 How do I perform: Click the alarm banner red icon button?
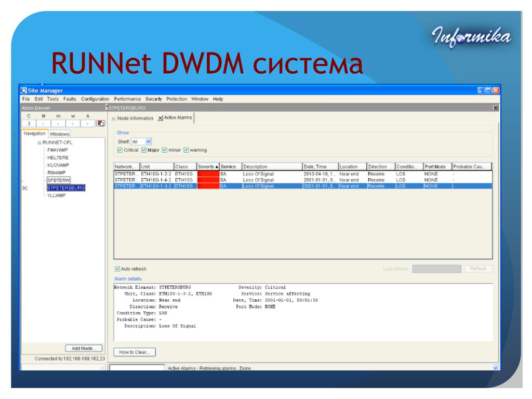(x=100, y=124)
